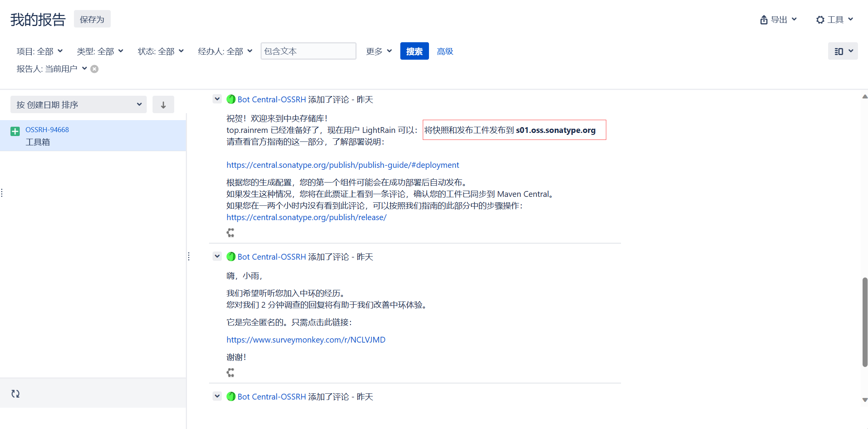Click the permalink icon under the first comment
The width and height of the screenshot is (868, 429).
click(230, 233)
